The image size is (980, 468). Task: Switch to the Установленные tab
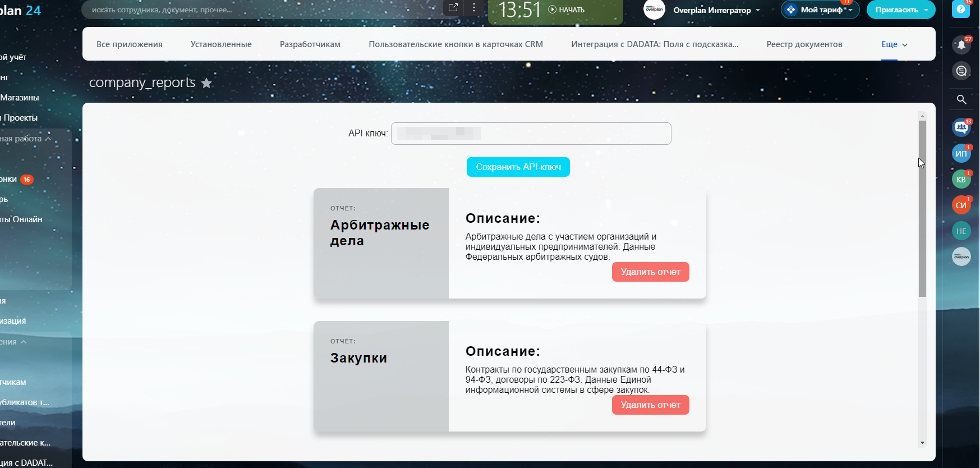click(x=221, y=44)
